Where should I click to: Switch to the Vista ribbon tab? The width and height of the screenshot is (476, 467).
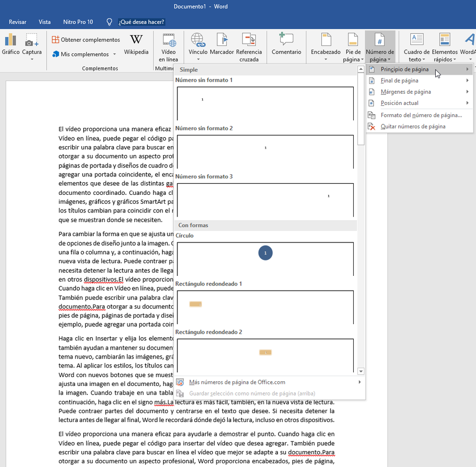pyautogui.click(x=44, y=22)
